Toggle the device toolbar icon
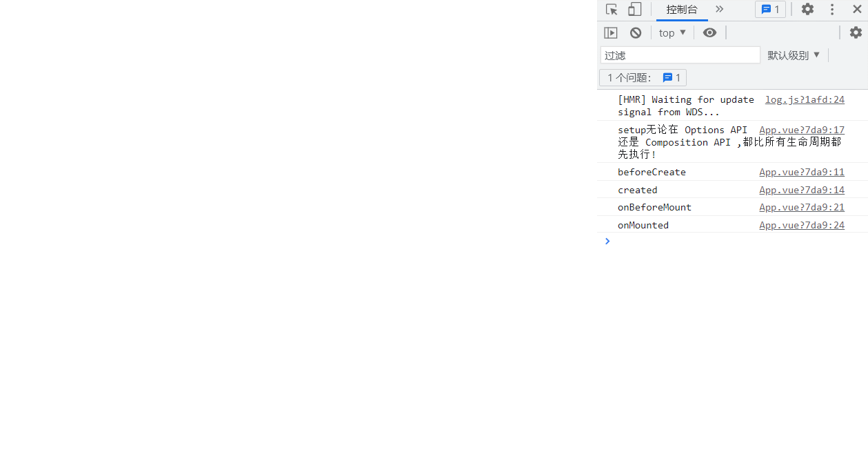The height and width of the screenshot is (470, 868). (x=634, y=10)
